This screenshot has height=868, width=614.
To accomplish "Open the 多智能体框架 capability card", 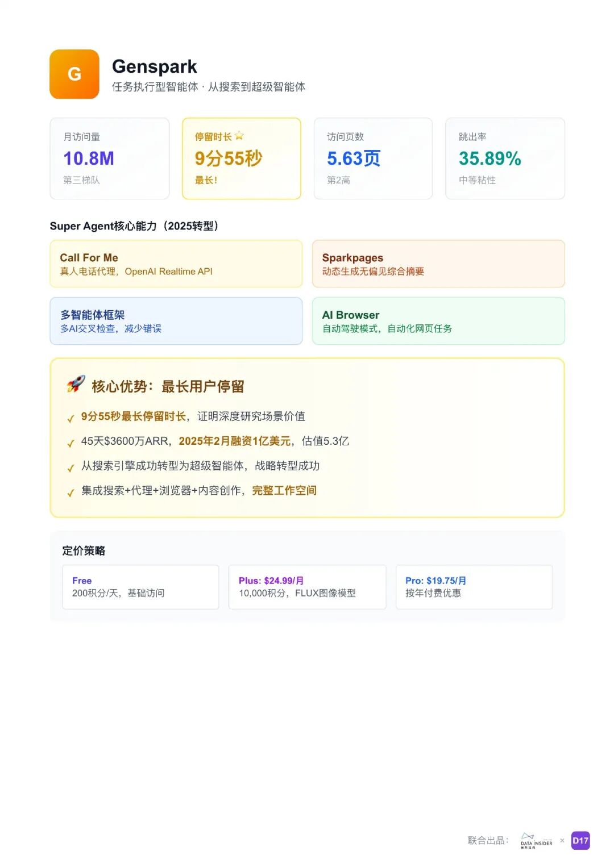I will [176, 321].
